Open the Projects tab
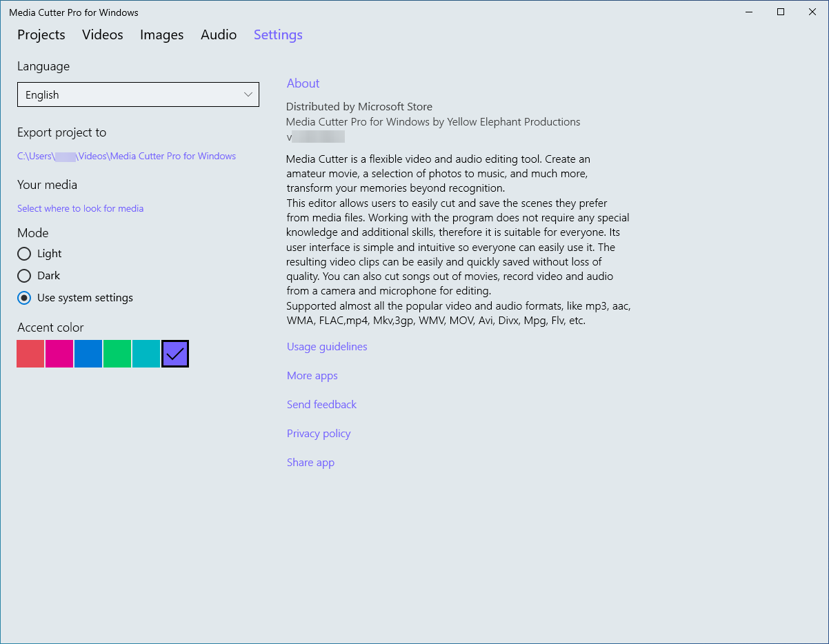Screen dimensions: 829x644 [41, 34]
